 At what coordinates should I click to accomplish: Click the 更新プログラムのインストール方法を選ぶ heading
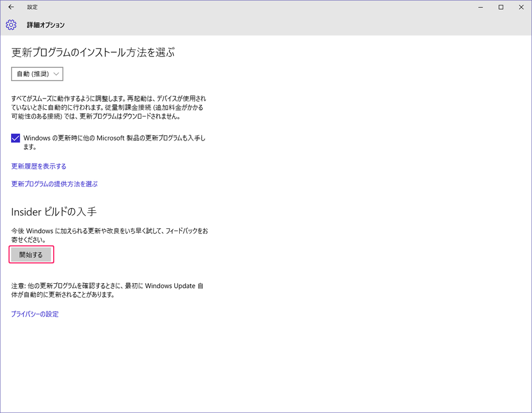pos(93,53)
